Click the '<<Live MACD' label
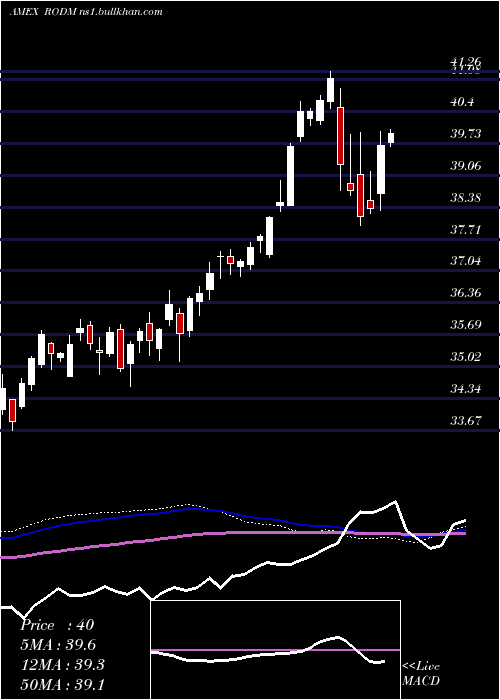 coord(421,673)
